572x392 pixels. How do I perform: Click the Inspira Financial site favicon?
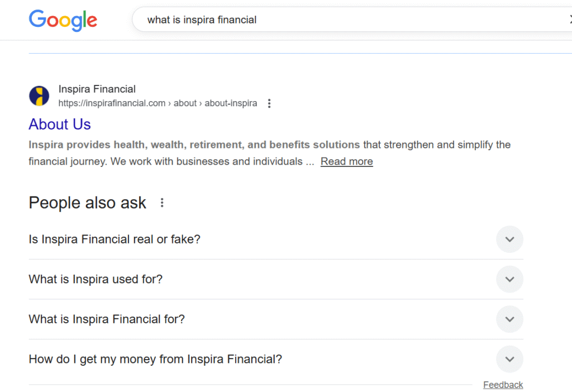click(39, 96)
